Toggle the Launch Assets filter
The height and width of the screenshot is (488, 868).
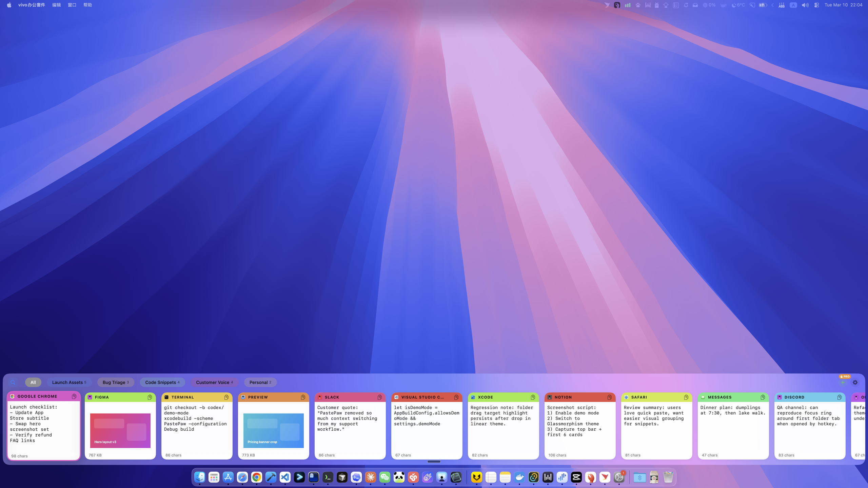pyautogui.click(x=69, y=382)
